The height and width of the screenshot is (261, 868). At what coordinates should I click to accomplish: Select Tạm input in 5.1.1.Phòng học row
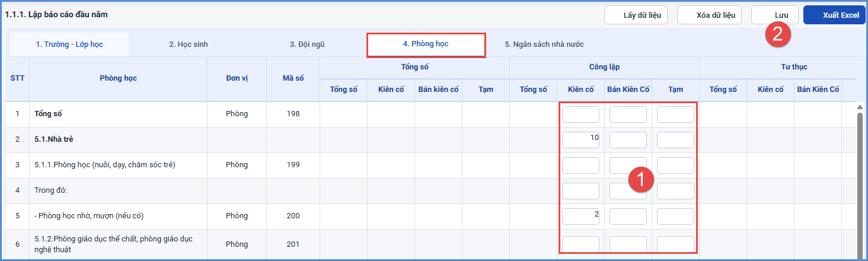pos(675,165)
